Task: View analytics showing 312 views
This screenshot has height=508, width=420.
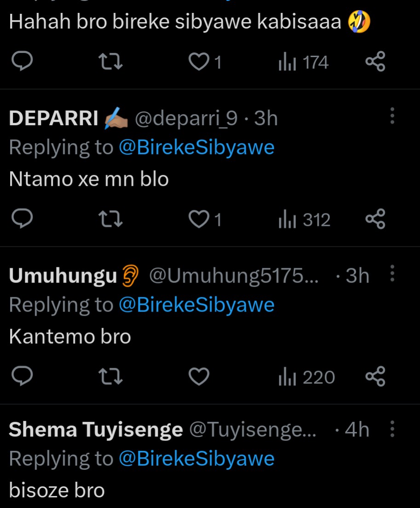Action: click(305, 220)
